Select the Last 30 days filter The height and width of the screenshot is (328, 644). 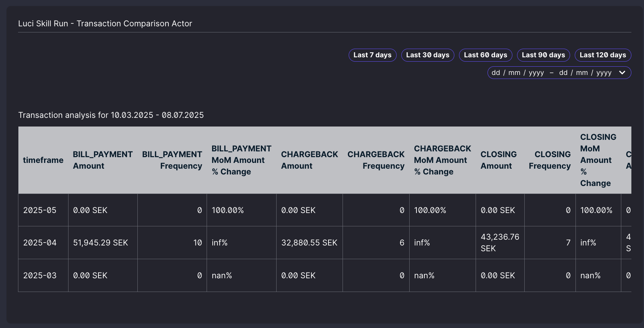click(x=428, y=55)
